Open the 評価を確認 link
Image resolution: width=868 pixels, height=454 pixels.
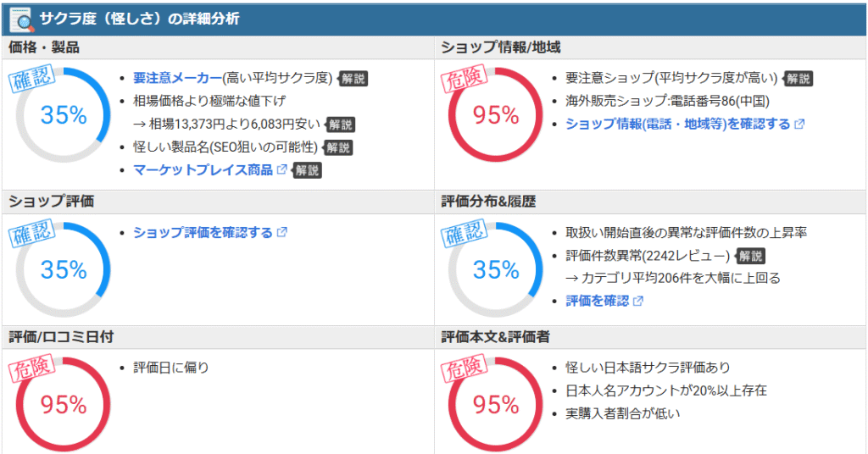(597, 301)
